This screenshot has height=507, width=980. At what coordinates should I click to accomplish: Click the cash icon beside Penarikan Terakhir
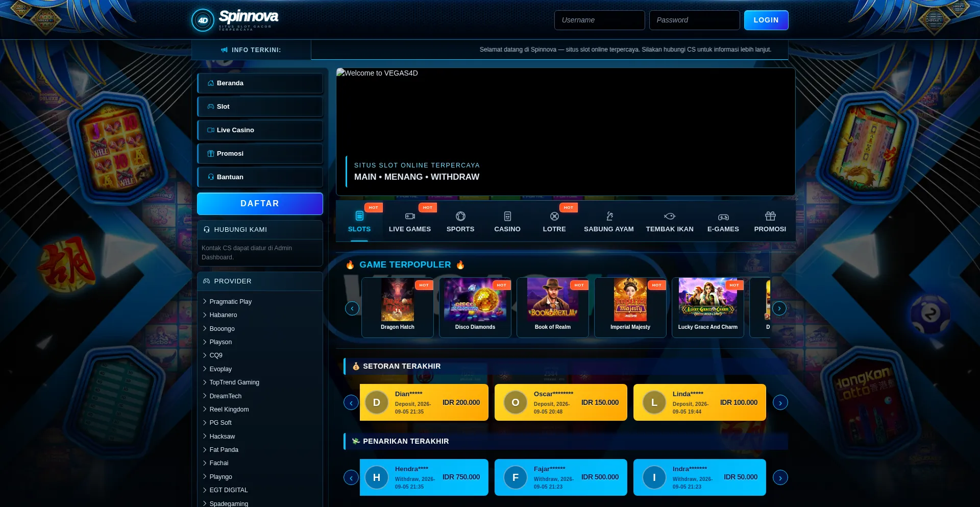click(x=356, y=441)
